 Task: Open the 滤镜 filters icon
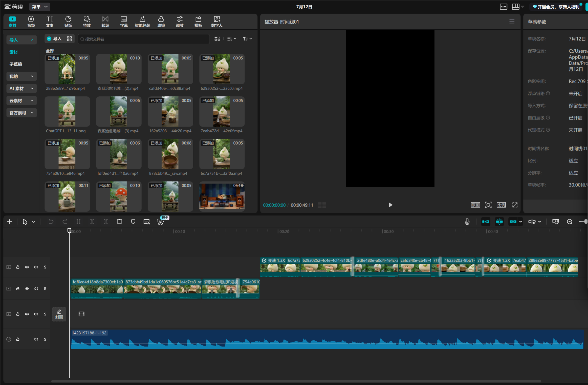(x=161, y=22)
